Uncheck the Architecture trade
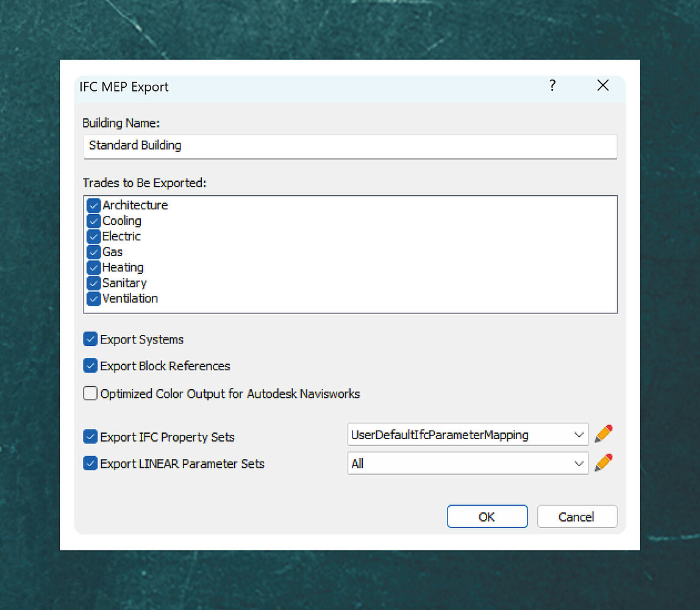 pyautogui.click(x=93, y=206)
